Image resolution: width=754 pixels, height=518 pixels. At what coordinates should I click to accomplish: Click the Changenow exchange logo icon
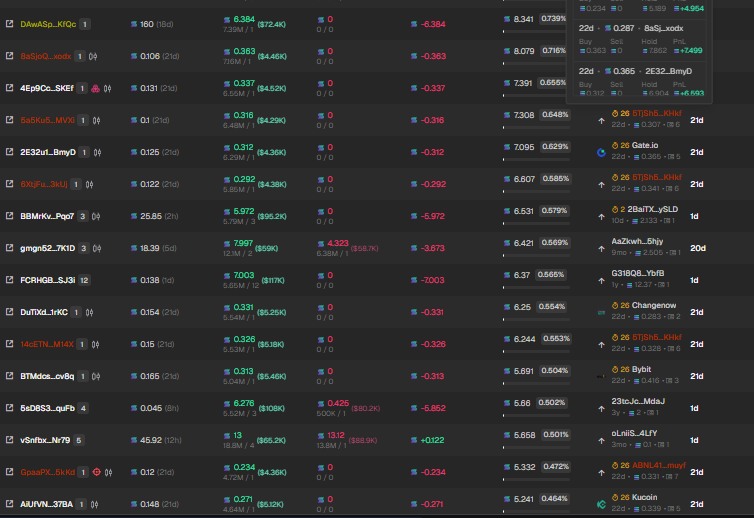[x=601, y=313]
